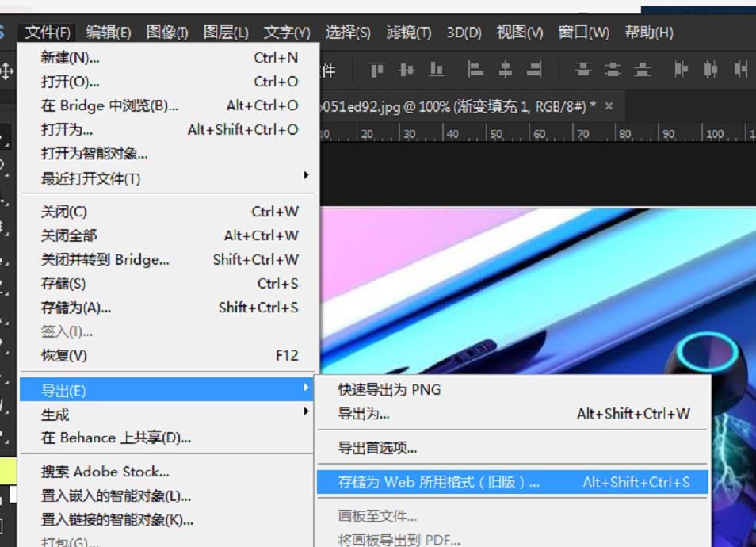Viewport: 756px width, 547px height.
Task: Click the yellow foreground color swatch
Action: pyautogui.click(x=8, y=471)
